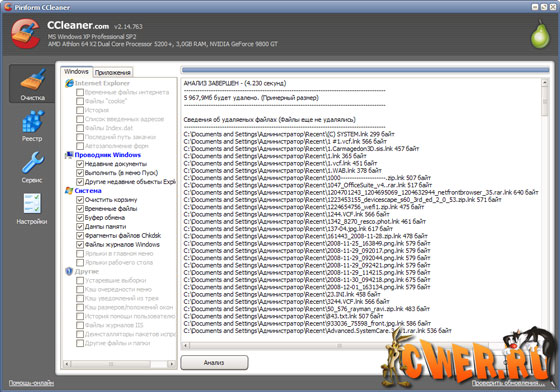Click the Система group Windows flag icon
Image resolution: width=560 pixels, height=392 pixels.
(x=69, y=191)
